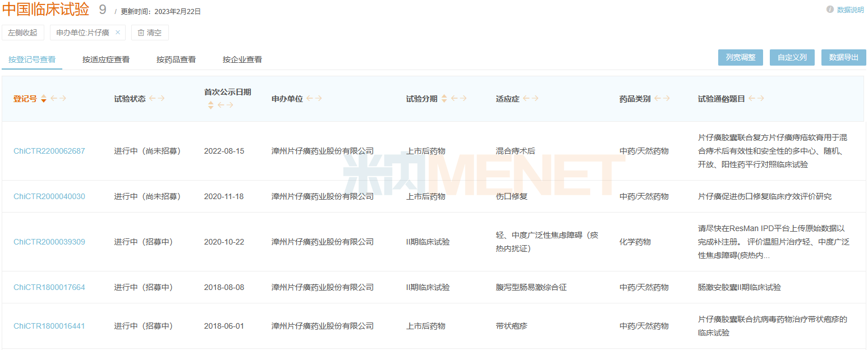Move 试验状态 column right arrow

point(162,99)
